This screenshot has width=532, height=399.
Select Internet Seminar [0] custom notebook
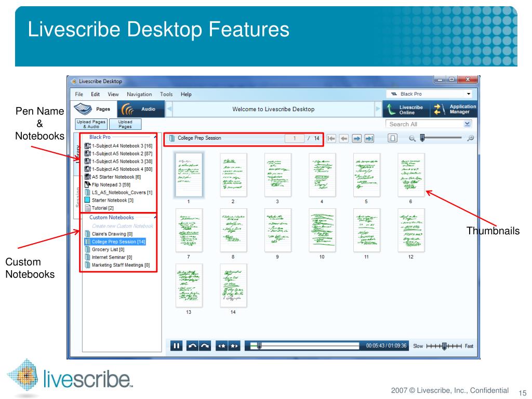click(108, 258)
